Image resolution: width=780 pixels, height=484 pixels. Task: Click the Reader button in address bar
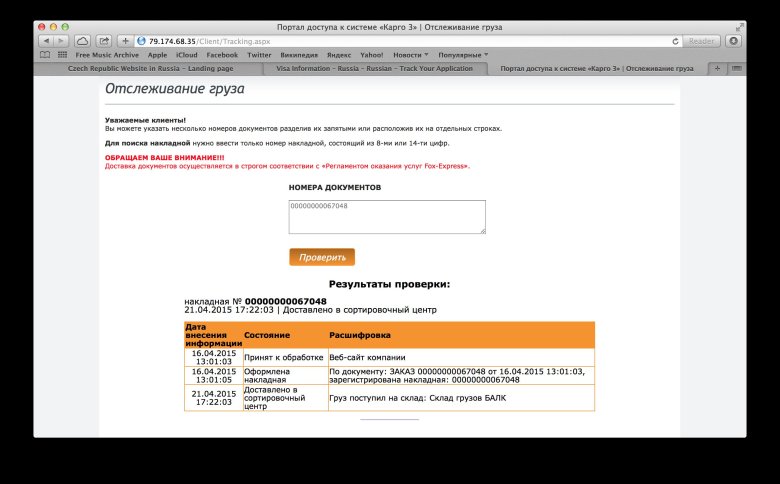click(701, 41)
